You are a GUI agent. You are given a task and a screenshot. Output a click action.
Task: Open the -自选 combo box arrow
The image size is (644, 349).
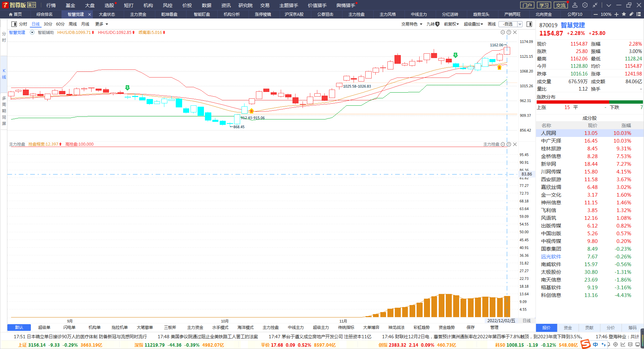tap(520, 24)
